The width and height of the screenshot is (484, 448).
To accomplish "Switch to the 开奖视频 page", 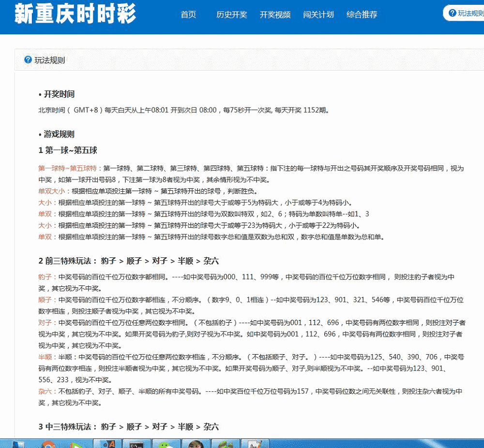I will (x=275, y=15).
